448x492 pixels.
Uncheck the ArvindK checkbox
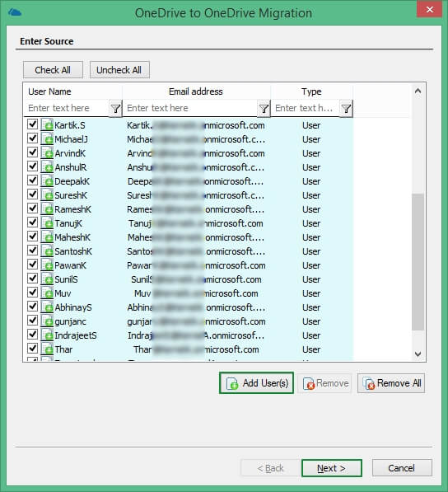click(x=32, y=152)
